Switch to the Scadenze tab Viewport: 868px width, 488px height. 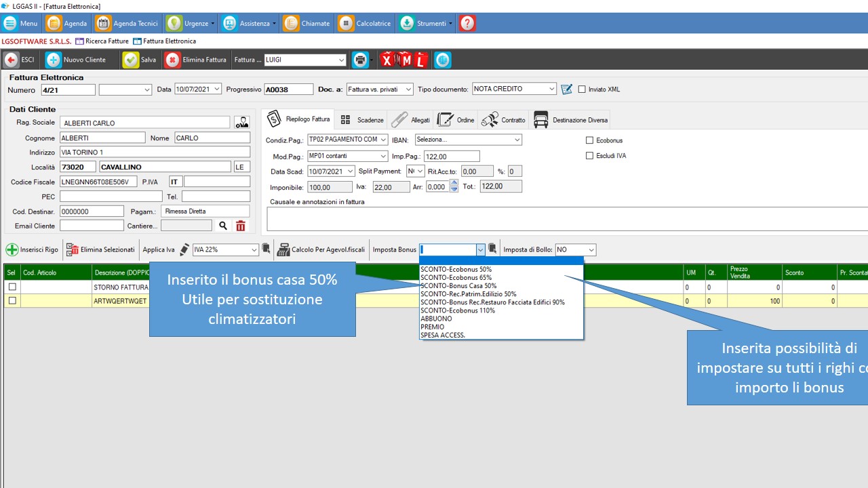tap(362, 120)
